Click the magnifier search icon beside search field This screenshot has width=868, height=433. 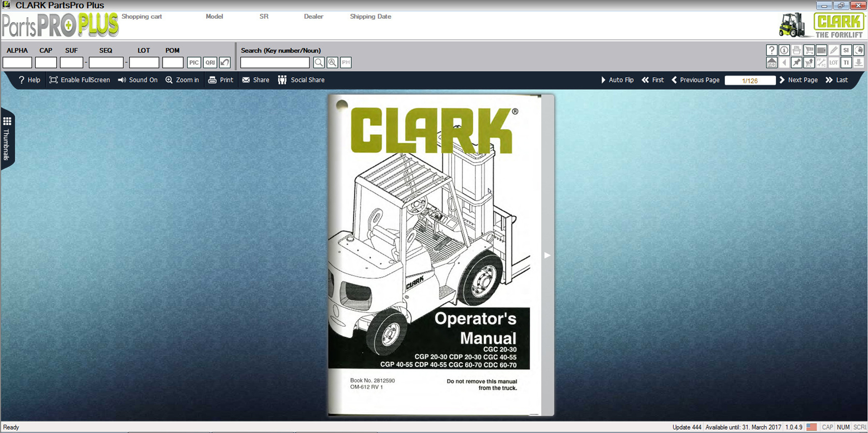(x=319, y=62)
